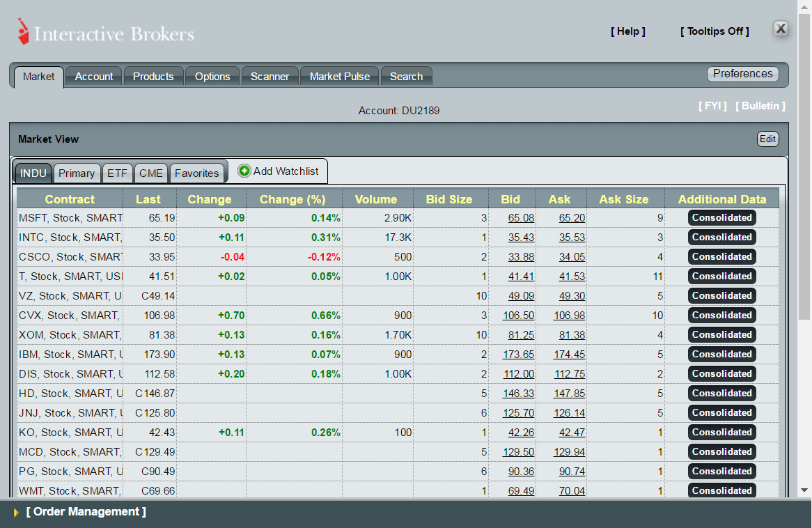Screen dimensions: 812x528
Task: Click Consolidated button for IBM row
Action: click(721, 354)
